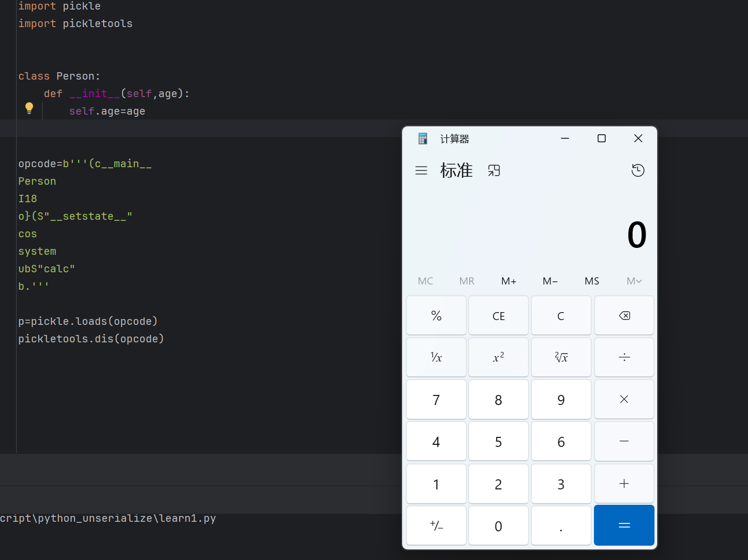Click the decimal point key
Screen dimensions: 748x560
561,525
